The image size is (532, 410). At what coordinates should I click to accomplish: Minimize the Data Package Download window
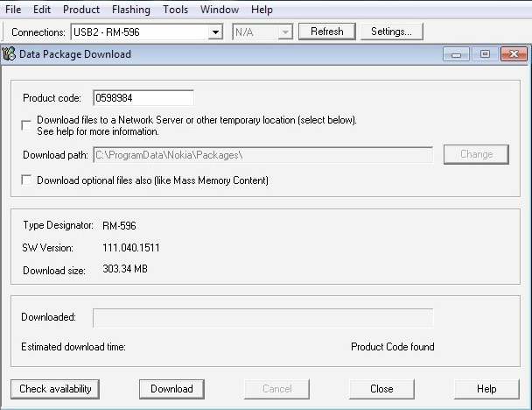click(456, 54)
